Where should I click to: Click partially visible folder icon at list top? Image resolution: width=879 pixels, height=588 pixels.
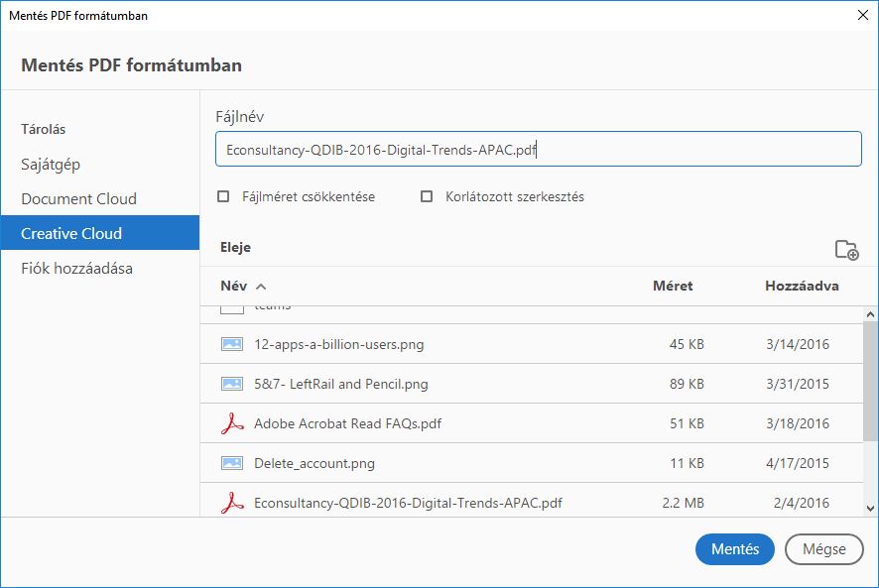231,309
